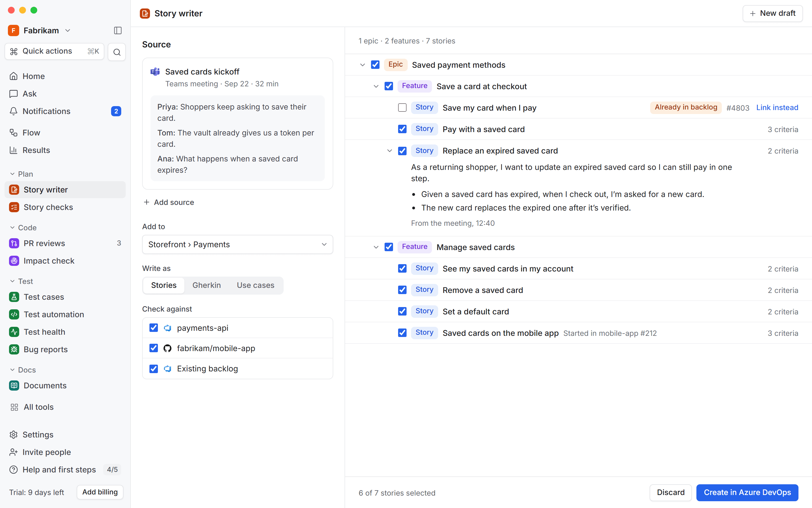Viewport: 812px width, 508px height.
Task: Open the Results chart page
Action: pyautogui.click(x=65, y=150)
